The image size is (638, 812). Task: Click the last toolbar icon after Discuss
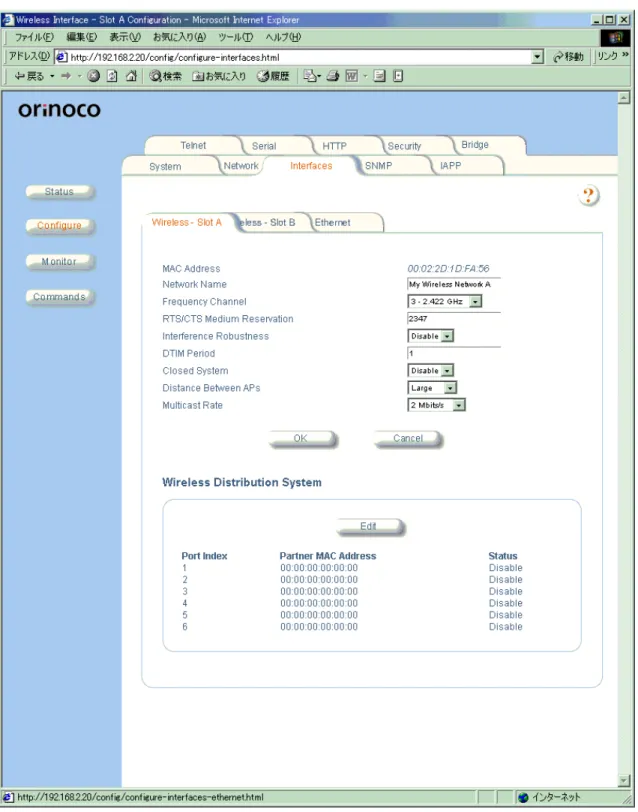[398, 77]
